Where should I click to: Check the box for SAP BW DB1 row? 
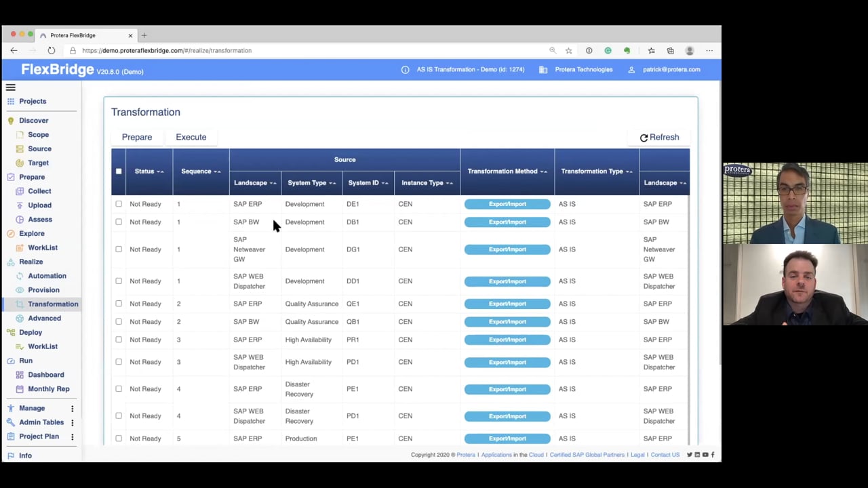click(x=119, y=222)
